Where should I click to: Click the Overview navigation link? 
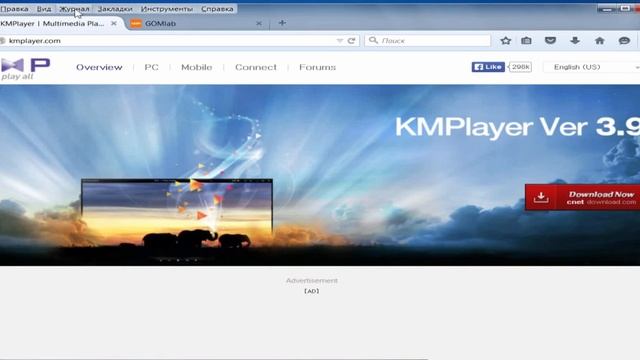pos(99,67)
